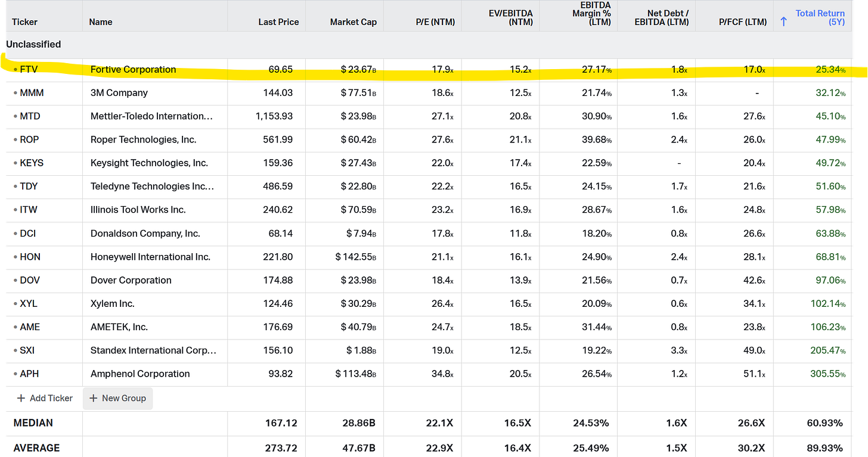The width and height of the screenshot is (868, 457).
Task: Open the SXI ticker
Action: [x=27, y=350]
